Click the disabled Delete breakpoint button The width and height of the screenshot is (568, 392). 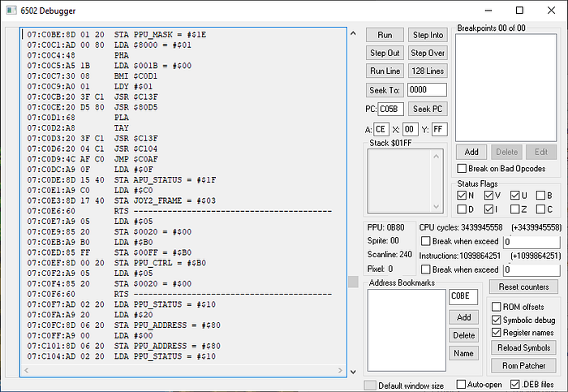tap(507, 152)
